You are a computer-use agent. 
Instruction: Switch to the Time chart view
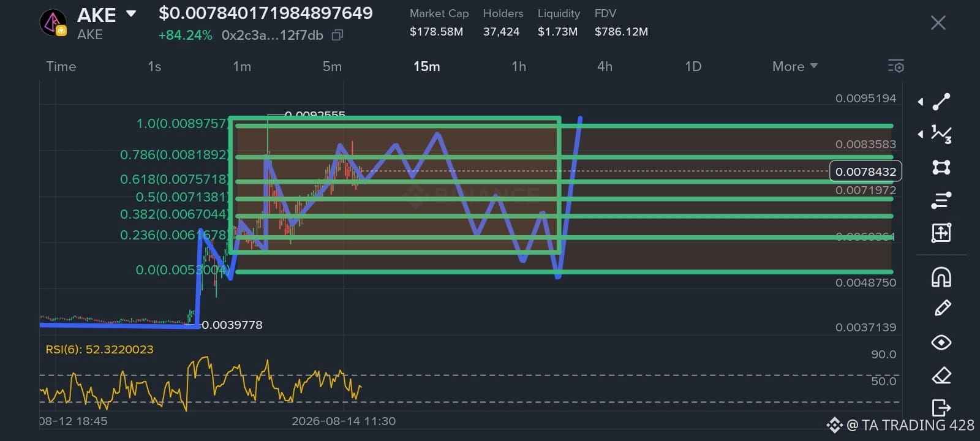(61, 66)
